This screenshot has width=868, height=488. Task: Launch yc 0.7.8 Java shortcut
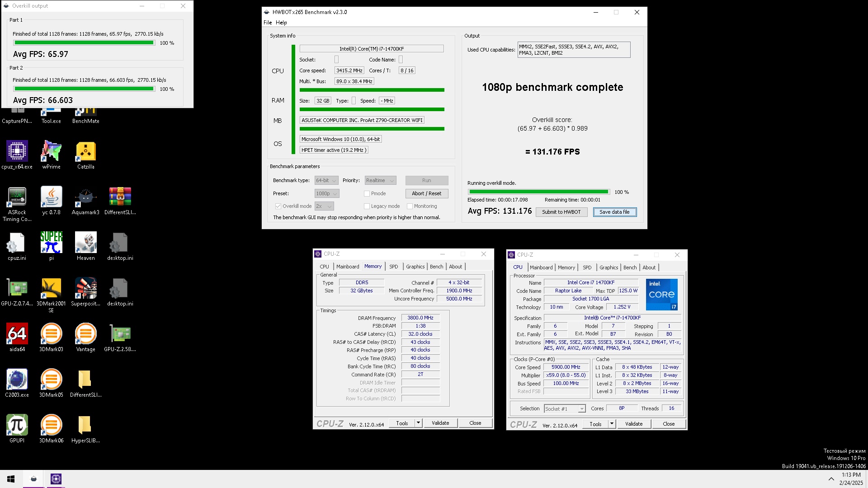click(x=51, y=201)
